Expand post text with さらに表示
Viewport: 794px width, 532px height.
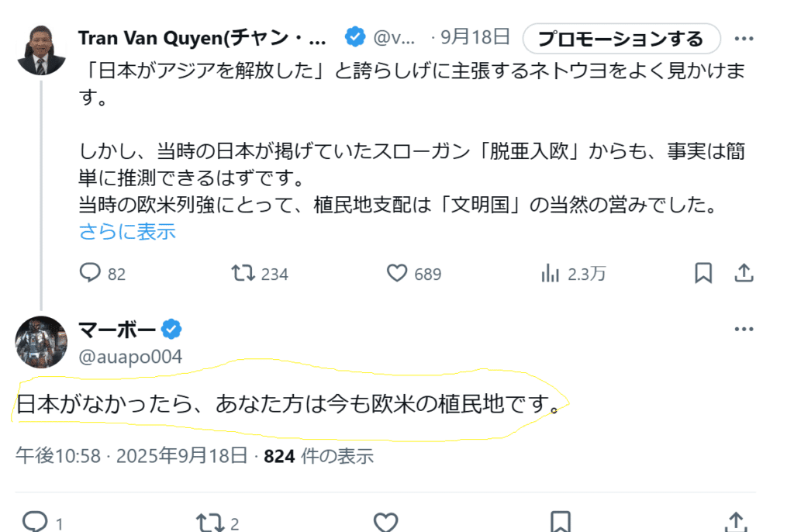coord(127,231)
